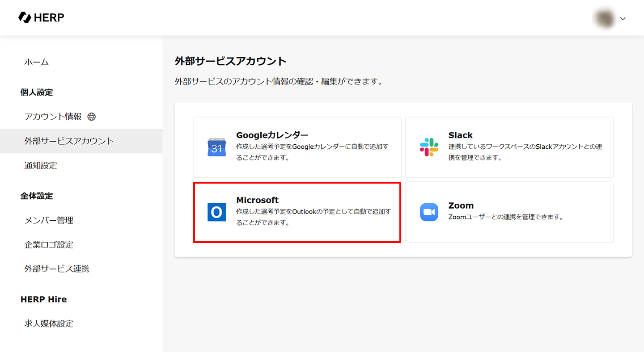
Task: Click the 外部サービスのアカウント情報の確認・編集ができます subtitle
Action: tap(279, 82)
